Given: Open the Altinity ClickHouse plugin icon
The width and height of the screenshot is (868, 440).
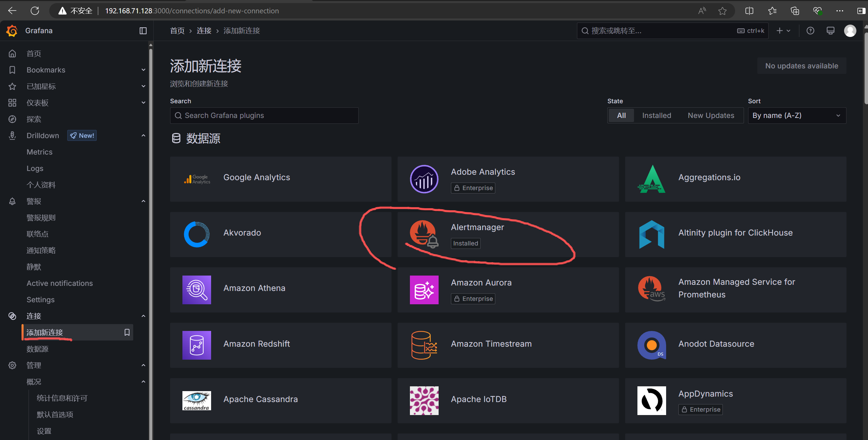Looking at the screenshot, I should point(651,235).
